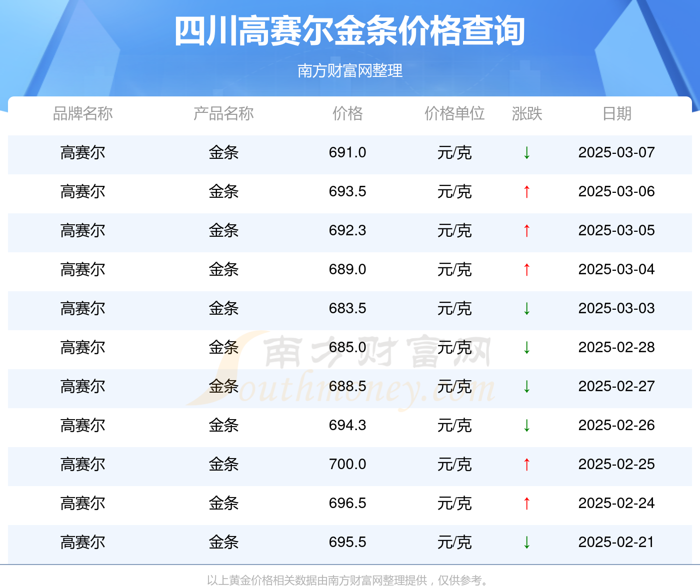This screenshot has height=588, width=700.
Task: Click date 2025-03-04
Action: point(616,269)
